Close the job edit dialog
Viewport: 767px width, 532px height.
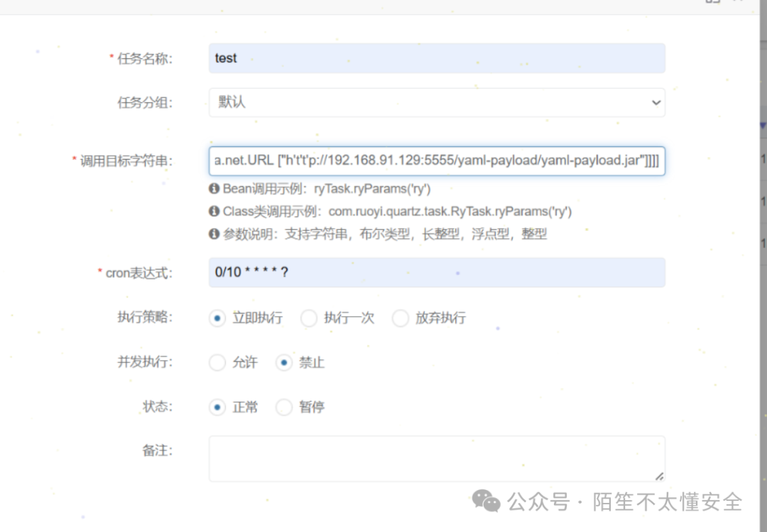coord(736,2)
